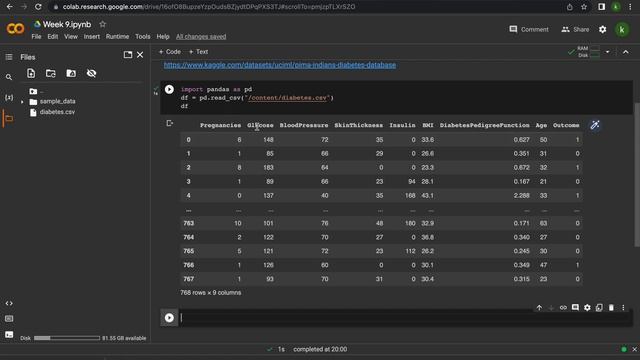Add a comment to the cell

575,308
